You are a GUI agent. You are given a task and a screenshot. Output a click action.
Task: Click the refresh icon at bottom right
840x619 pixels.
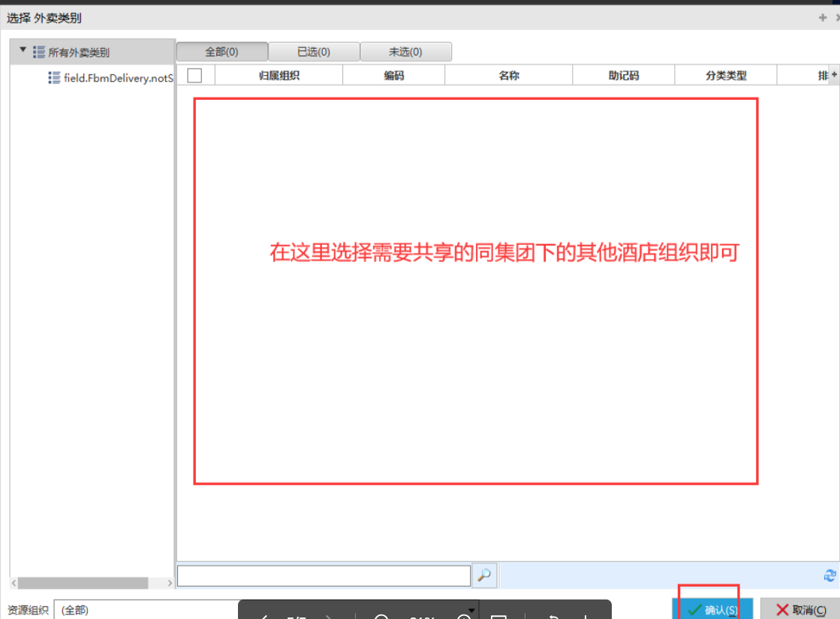(829, 575)
